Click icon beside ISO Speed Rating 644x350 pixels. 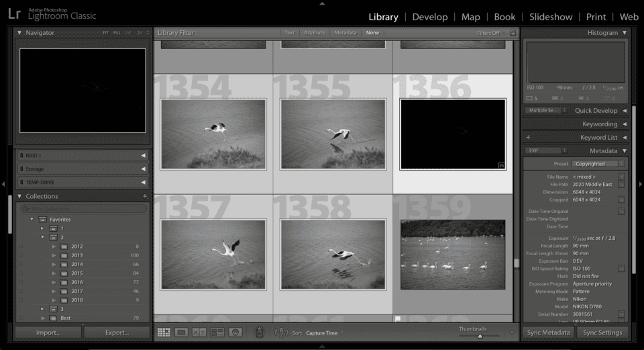pos(621,269)
